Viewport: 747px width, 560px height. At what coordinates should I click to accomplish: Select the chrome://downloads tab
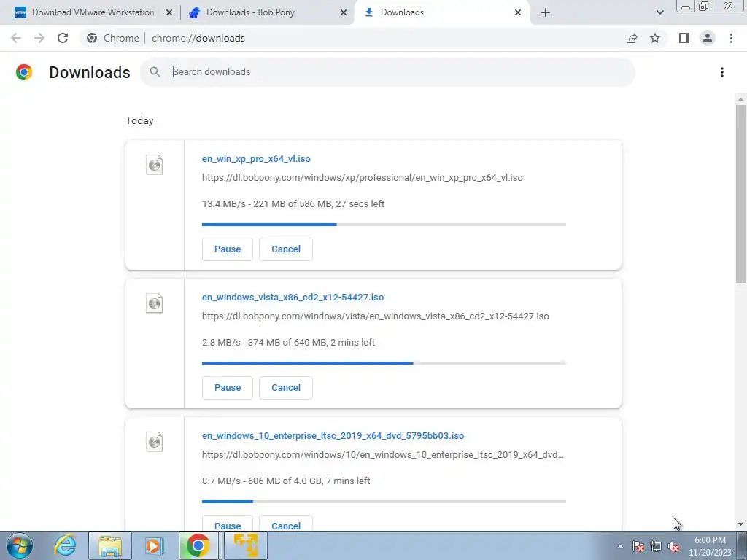coord(443,12)
